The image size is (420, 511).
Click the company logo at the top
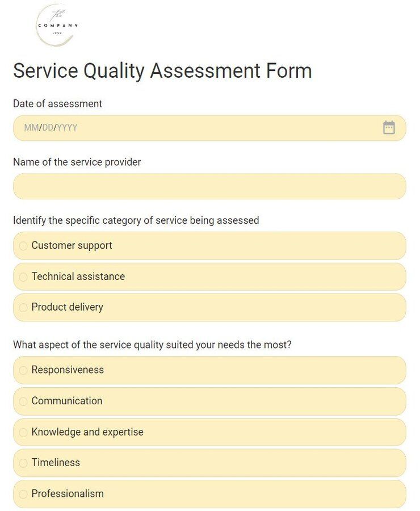tap(56, 26)
